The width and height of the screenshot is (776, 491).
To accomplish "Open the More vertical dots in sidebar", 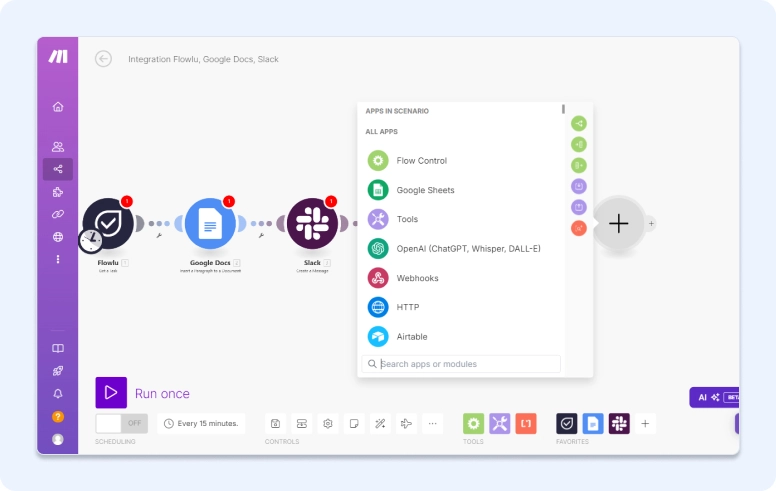I will (x=58, y=259).
